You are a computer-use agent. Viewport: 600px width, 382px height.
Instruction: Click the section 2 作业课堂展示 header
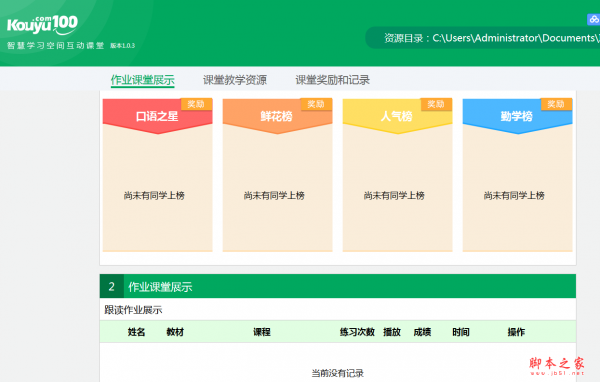click(x=338, y=286)
